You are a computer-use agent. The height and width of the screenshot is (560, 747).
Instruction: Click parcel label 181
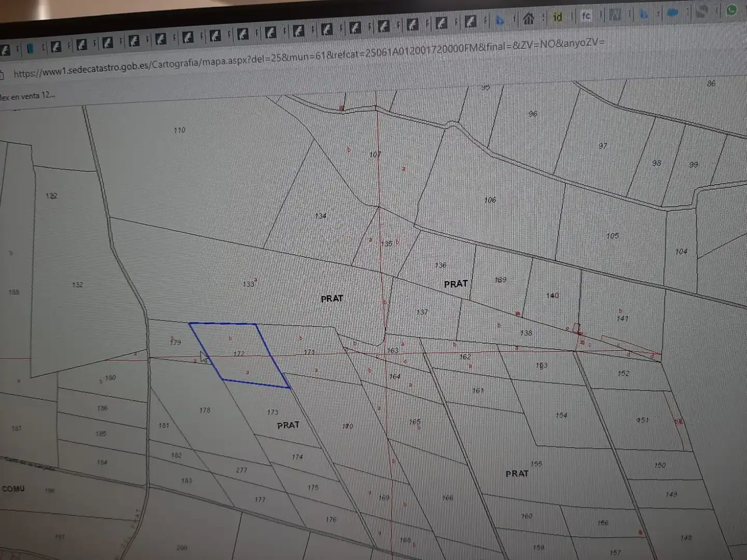[x=164, y=426]
